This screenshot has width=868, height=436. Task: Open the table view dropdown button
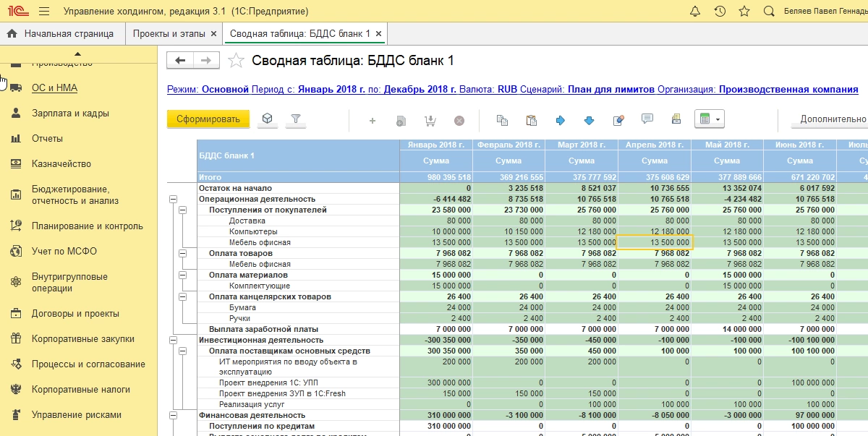click(x=709, y=119)
